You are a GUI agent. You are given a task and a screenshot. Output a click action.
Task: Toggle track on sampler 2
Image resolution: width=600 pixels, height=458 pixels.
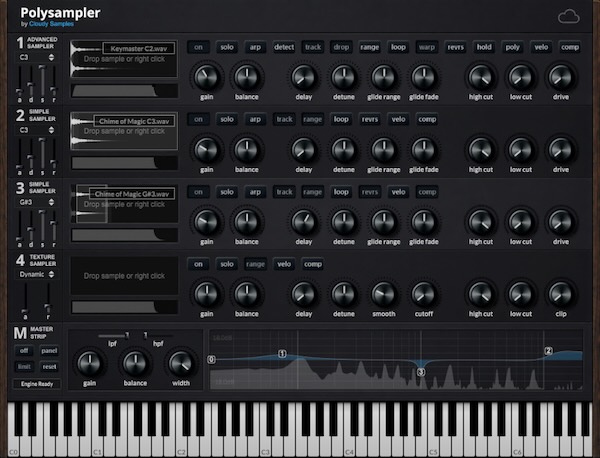pyautogui.click(x=284, y=119)
